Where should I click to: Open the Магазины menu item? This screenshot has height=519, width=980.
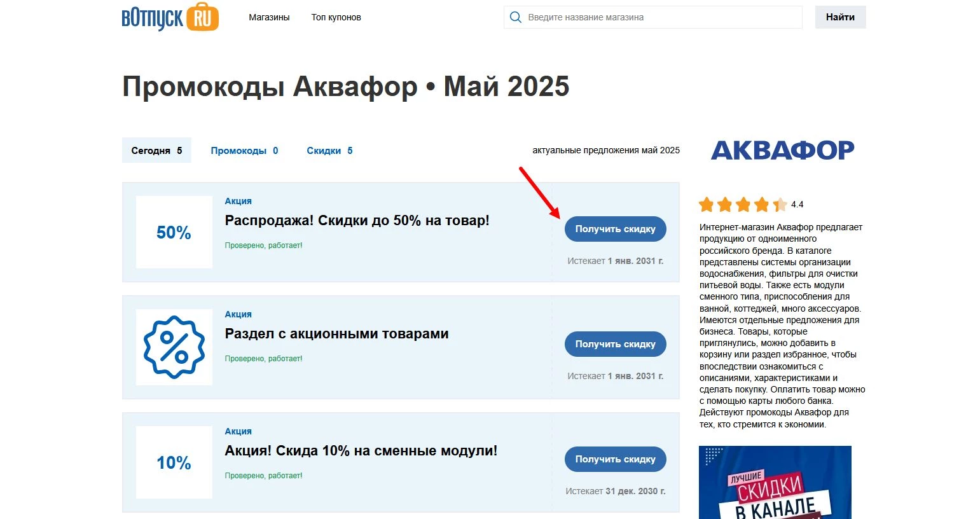[x=269, y=17]
